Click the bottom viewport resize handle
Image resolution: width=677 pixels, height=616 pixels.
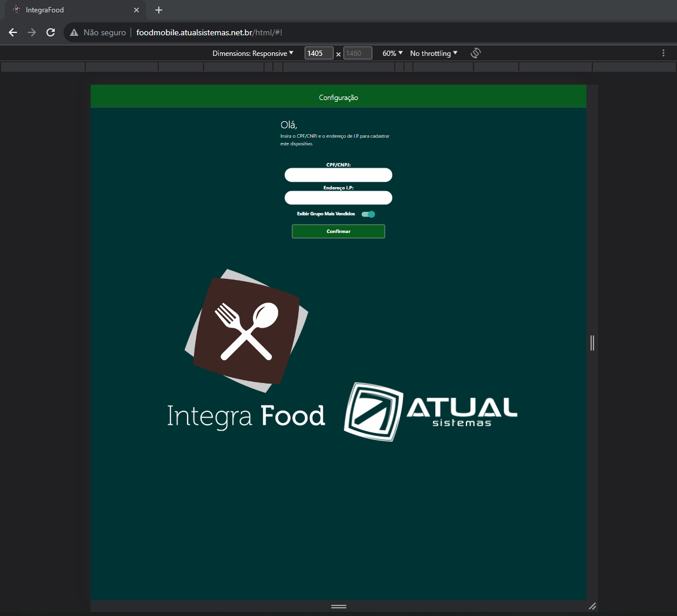pyautogui.click(x=339, y=607)
